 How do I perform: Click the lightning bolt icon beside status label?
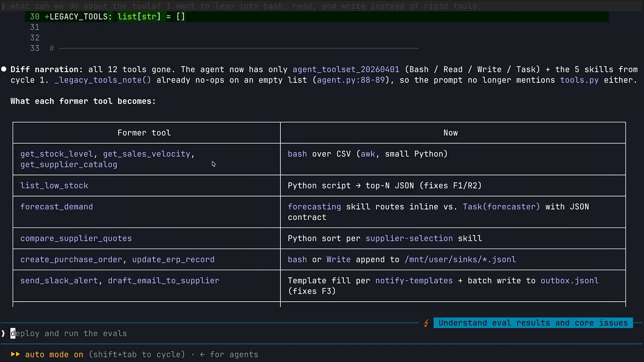426,323
